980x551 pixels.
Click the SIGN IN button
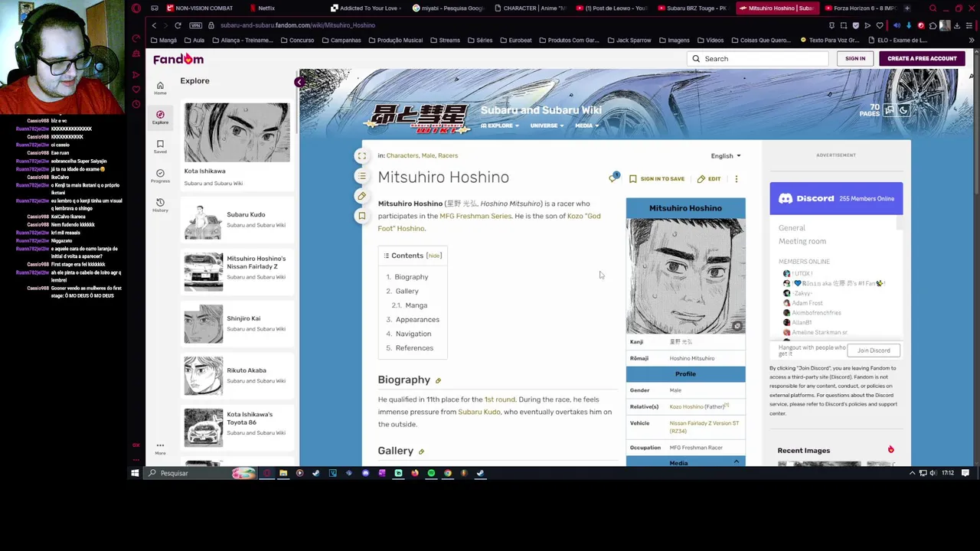pyautogui.click(x=855, y=59)
